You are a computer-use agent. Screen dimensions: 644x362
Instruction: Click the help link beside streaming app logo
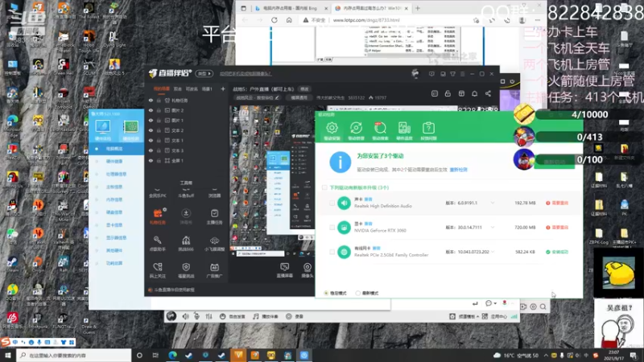coord(246,74)
